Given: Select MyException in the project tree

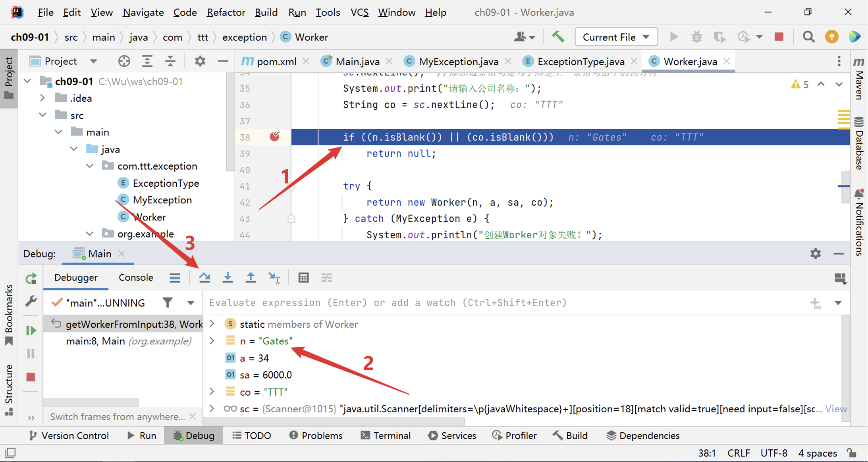Looking at the screenshot, I should point(162,200).
